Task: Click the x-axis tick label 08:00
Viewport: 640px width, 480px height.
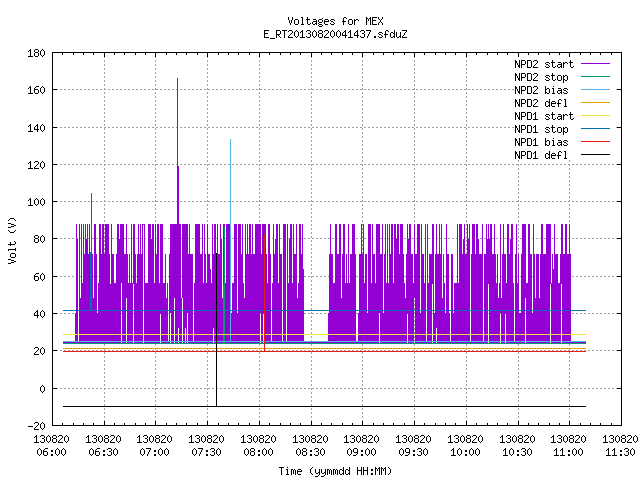Action: coord(258,452)
